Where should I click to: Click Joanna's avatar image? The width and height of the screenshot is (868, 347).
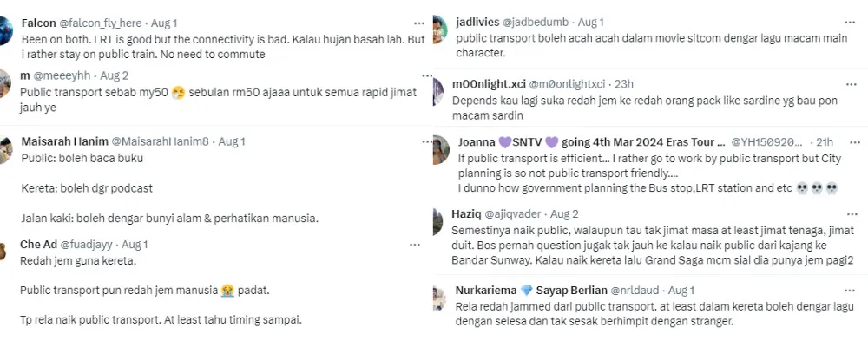[441, 150]
